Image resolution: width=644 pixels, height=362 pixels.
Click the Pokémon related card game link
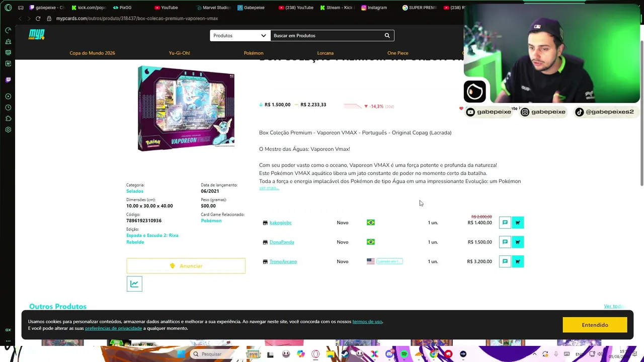pyautogui.click(x=211, y=221)
